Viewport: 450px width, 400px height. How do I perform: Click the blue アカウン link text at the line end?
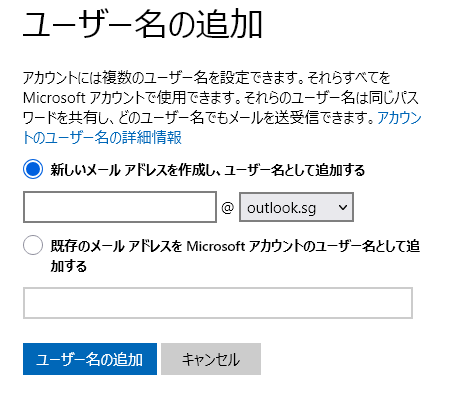(399, 118)
